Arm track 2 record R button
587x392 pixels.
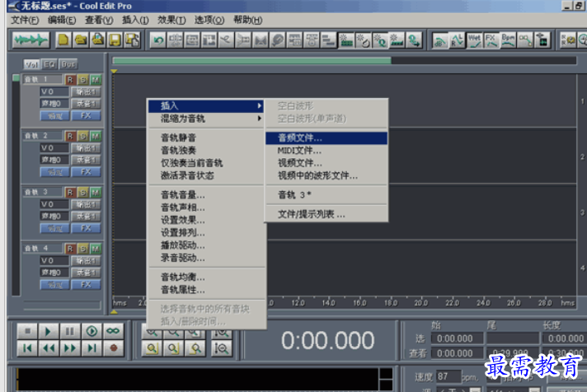pos(70,136)
